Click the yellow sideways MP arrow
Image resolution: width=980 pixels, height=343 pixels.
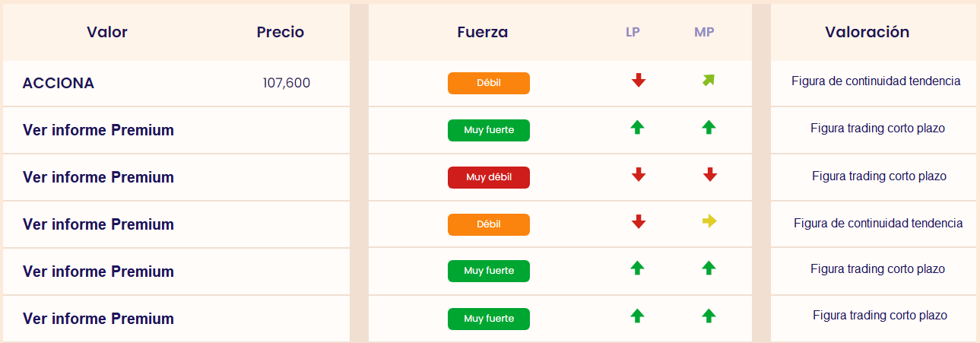tap(709, 221)
